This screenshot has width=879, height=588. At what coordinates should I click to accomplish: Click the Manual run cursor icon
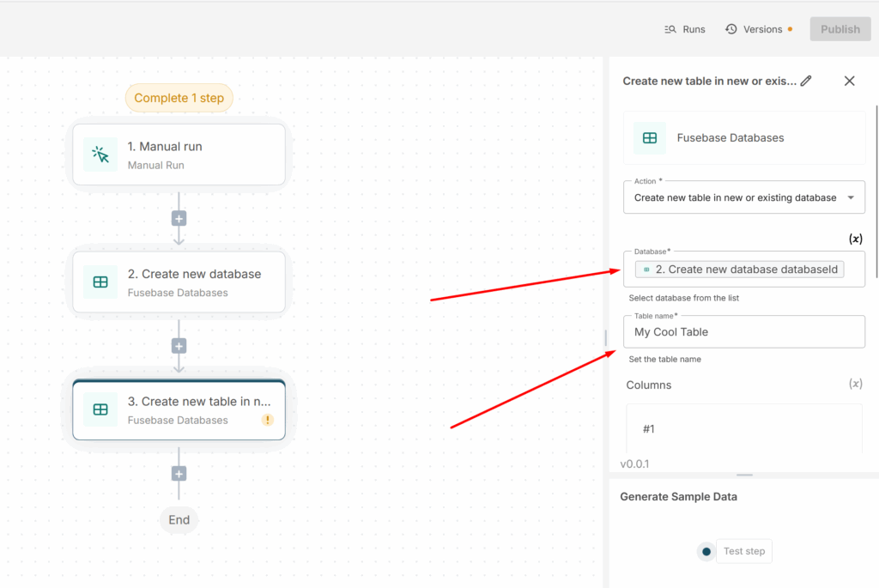(100, 155)
